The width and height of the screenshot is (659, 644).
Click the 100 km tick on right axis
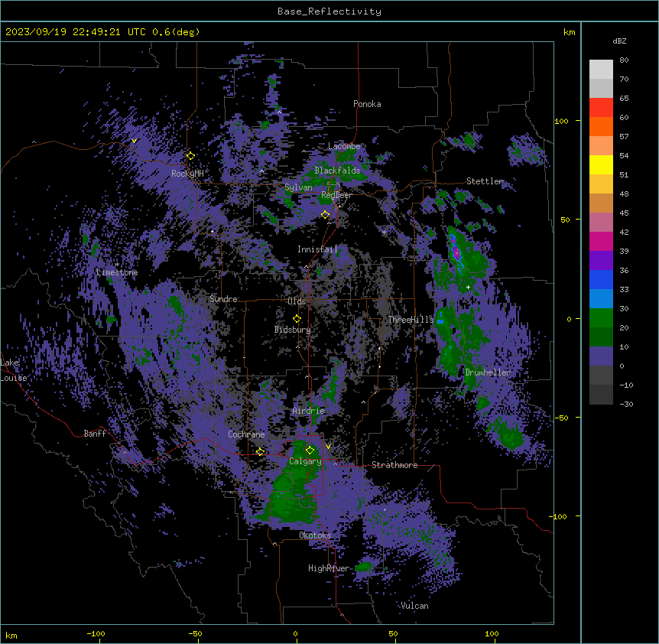pyautogui.click(x=561, y=121)
